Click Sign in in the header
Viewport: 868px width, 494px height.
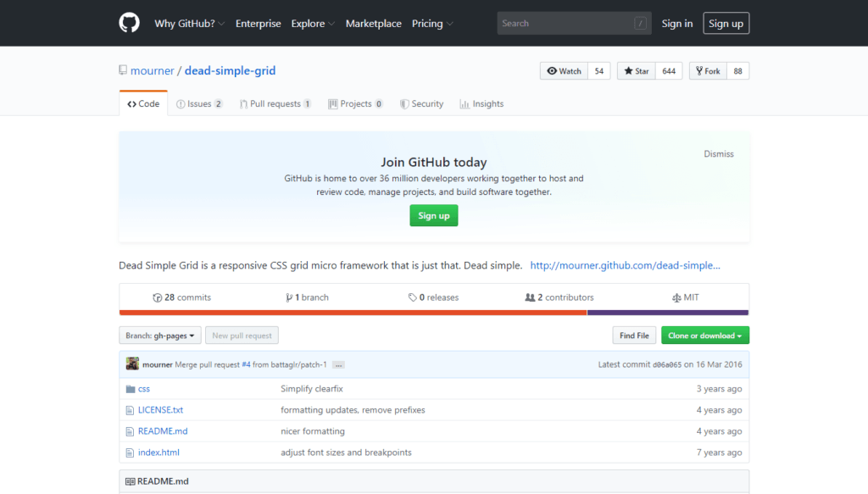coord(677,23)
